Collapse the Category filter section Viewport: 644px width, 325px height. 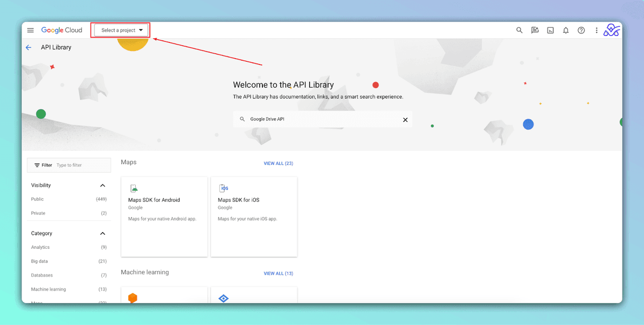coord(103,234)
